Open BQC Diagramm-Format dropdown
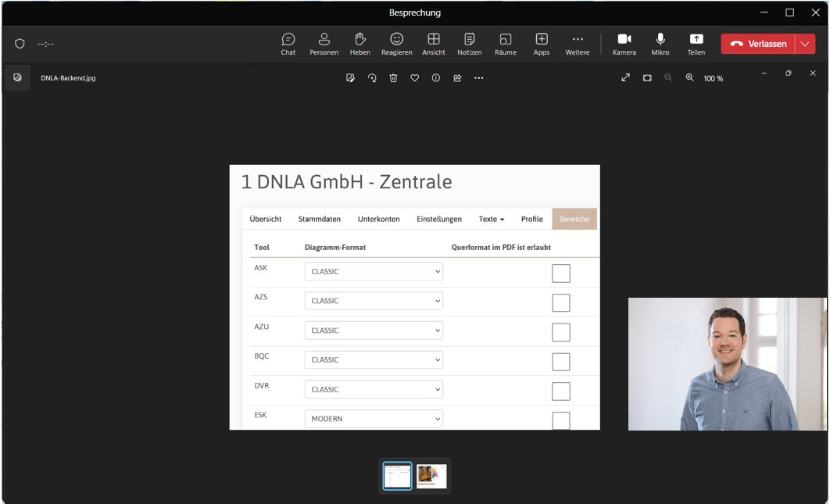This screenshot has width=830, height=504. coord(374,359)
